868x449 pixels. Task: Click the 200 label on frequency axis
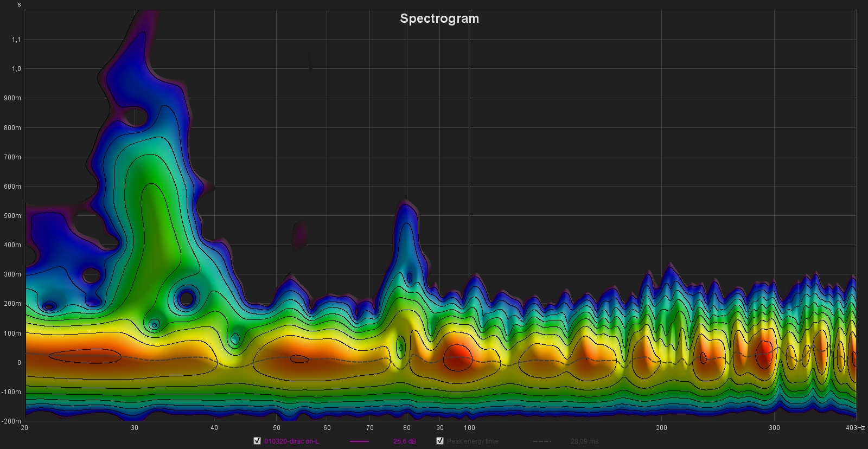pyautogui.click(x=661, y=428)
